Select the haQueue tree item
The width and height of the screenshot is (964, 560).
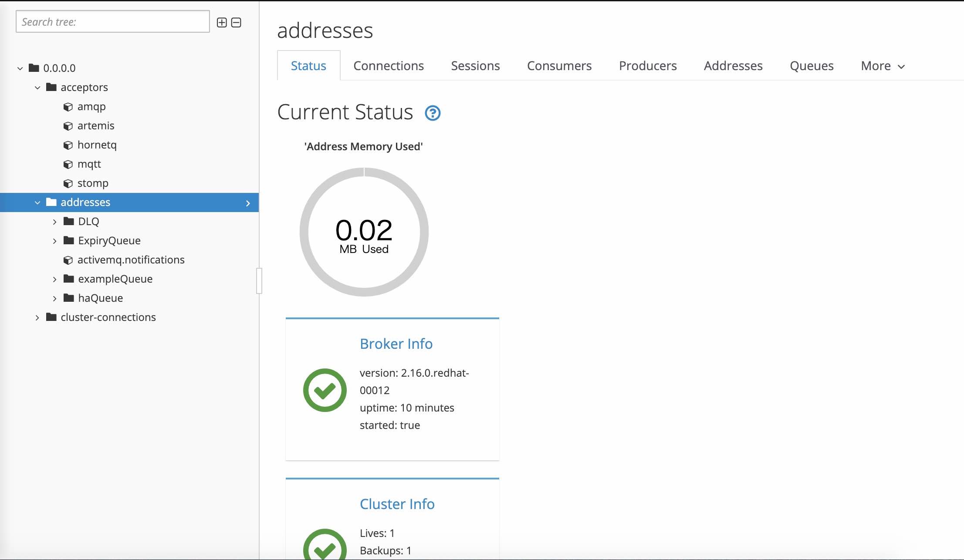coord(100,298)
